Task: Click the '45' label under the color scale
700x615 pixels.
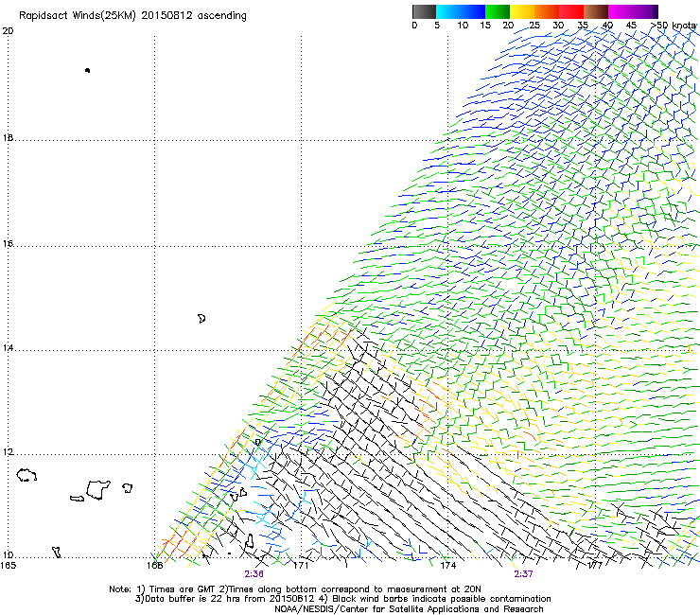Action: (x=631, y=26)
